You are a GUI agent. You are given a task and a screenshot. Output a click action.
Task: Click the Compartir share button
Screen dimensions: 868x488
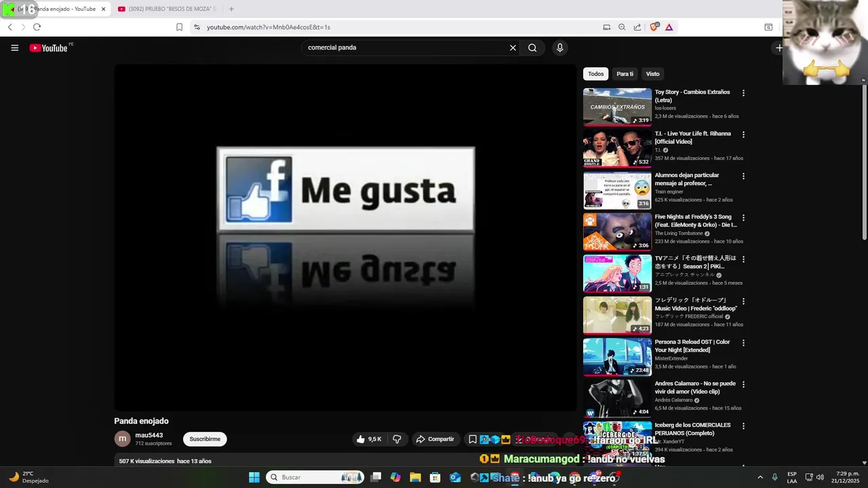tap(435, 439)
